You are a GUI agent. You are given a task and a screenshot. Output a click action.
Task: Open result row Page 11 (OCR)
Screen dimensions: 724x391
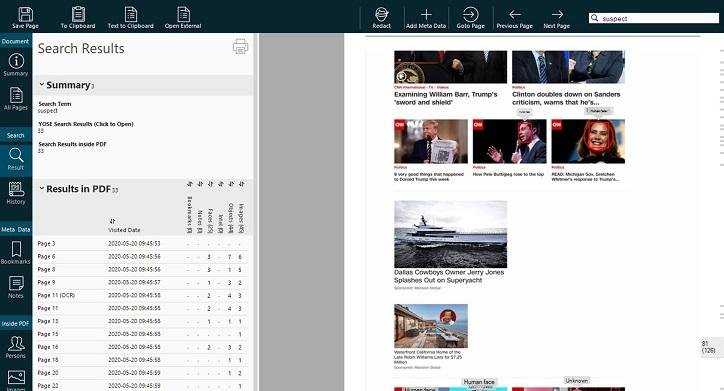pyautogui.click(x=142, y=295)
